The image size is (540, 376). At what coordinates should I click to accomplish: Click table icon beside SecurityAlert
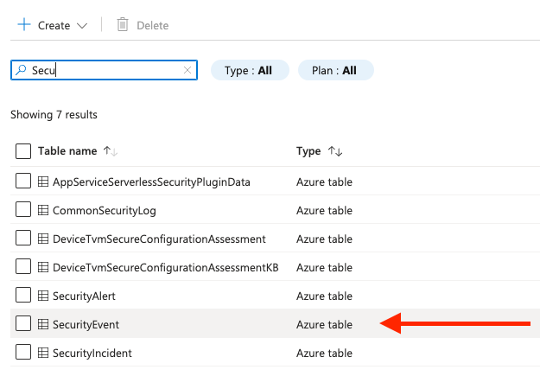click(x=43, y=296)
